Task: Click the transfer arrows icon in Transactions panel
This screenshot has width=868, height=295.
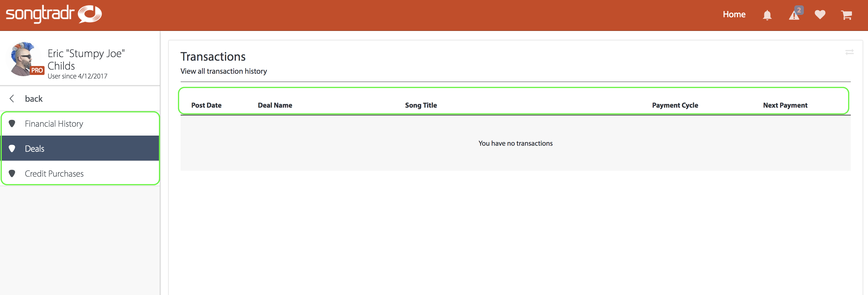Action: pyautogui.click(x=850, y=52)
